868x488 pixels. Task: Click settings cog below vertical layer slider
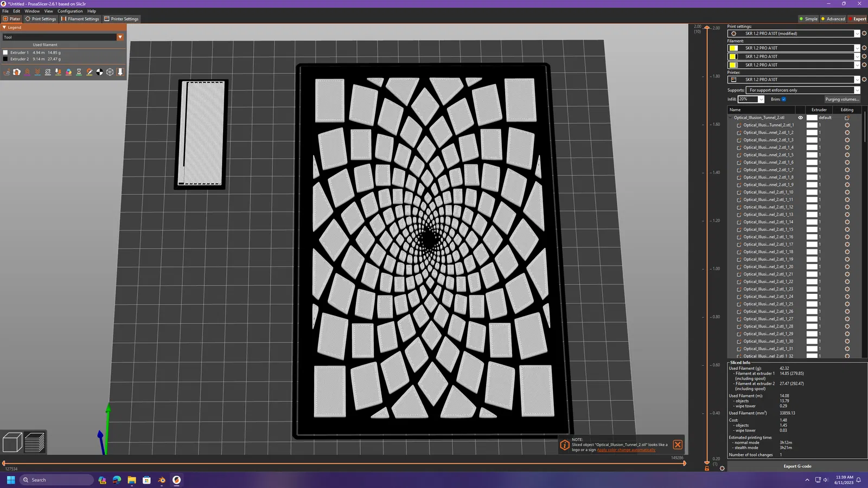coord(722,468)
